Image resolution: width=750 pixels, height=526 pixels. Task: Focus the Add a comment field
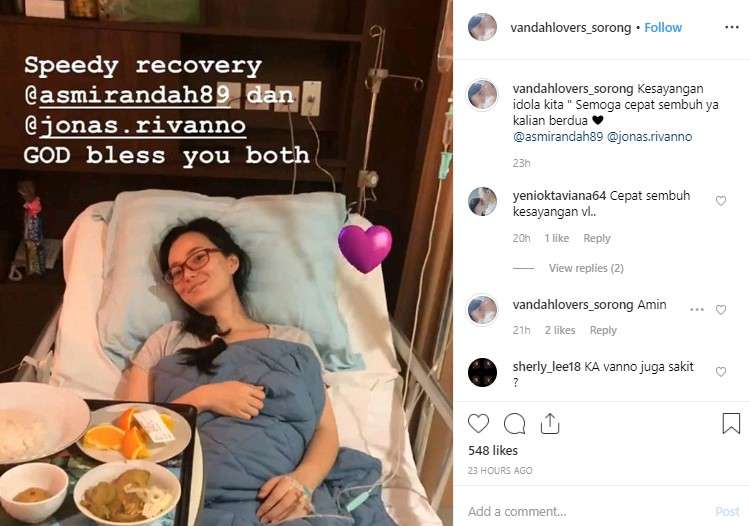click(x=586, y=511)
